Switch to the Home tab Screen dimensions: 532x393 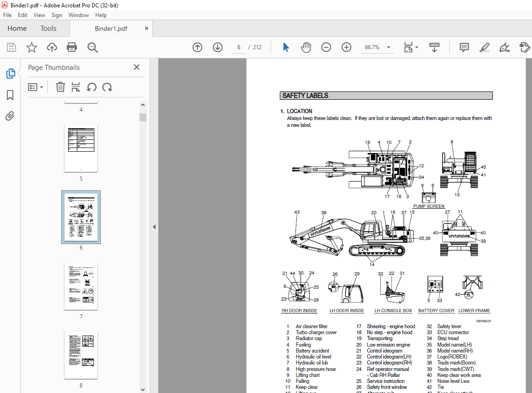pyautogui.click(x=17, y=28)
